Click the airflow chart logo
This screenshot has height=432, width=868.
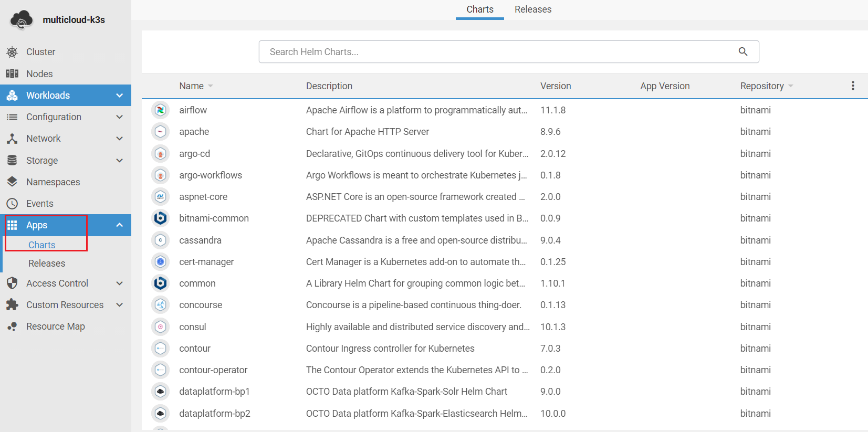click(x=161, y=110)
